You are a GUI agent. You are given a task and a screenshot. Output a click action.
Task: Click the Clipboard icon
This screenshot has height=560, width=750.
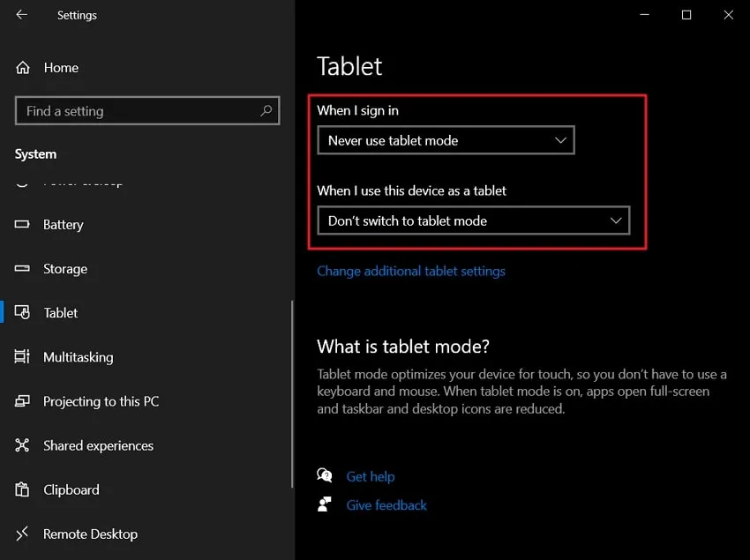(22, 489)
